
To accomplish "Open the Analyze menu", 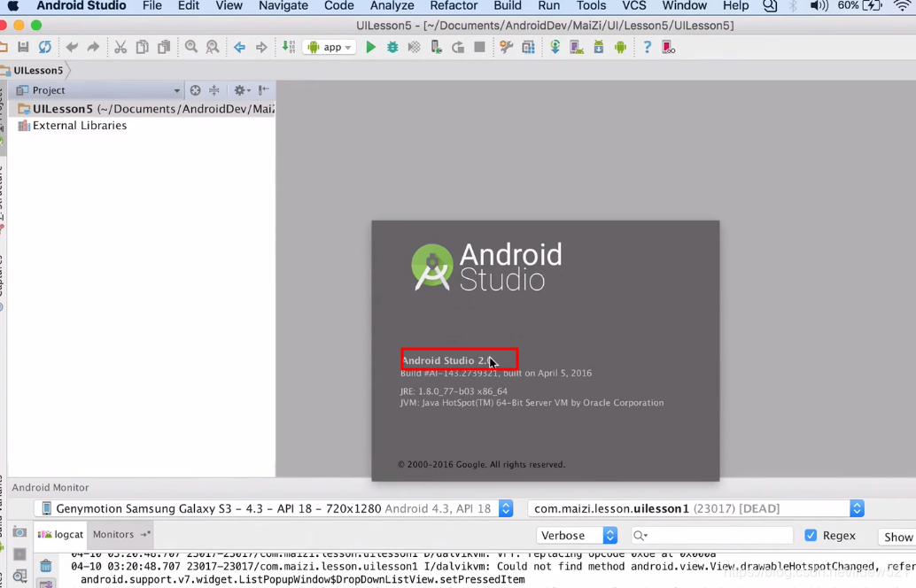I will click(x=392, y=6).
